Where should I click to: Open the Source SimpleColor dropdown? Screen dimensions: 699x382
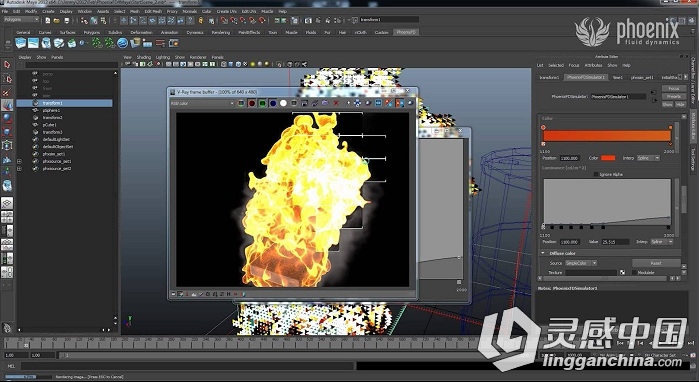coord(580,263)
